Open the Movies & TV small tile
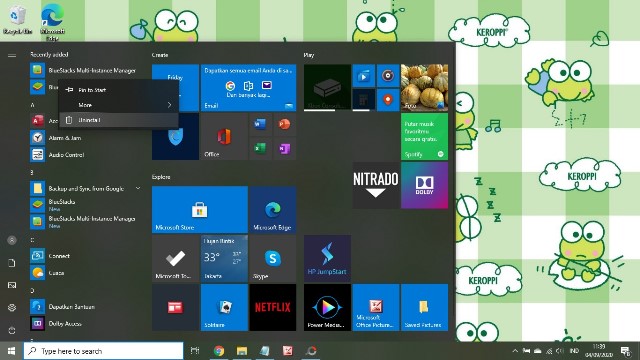640x360 pixels. pyautogui.click(x=364, y=76)
